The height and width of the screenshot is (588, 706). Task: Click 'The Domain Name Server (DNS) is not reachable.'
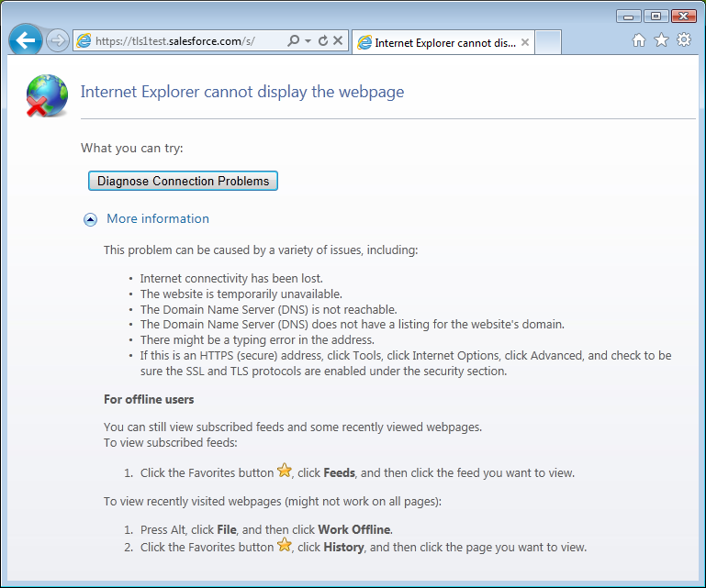pyautogui.click(x=268, y=309)
